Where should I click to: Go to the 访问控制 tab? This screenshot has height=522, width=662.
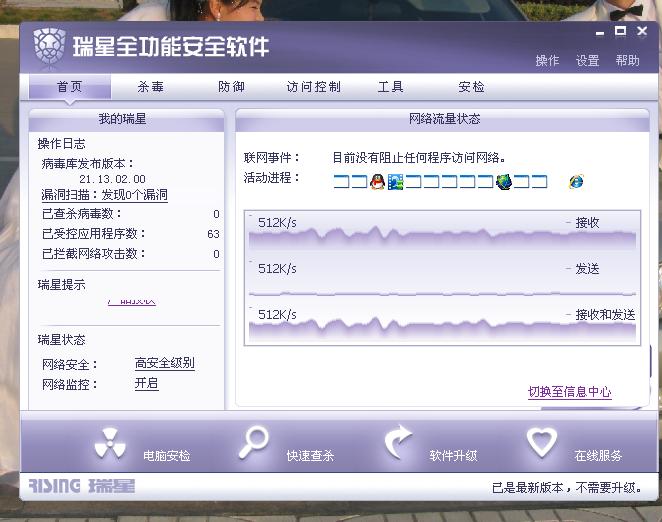pyautogui.click(x=313, y=87)
